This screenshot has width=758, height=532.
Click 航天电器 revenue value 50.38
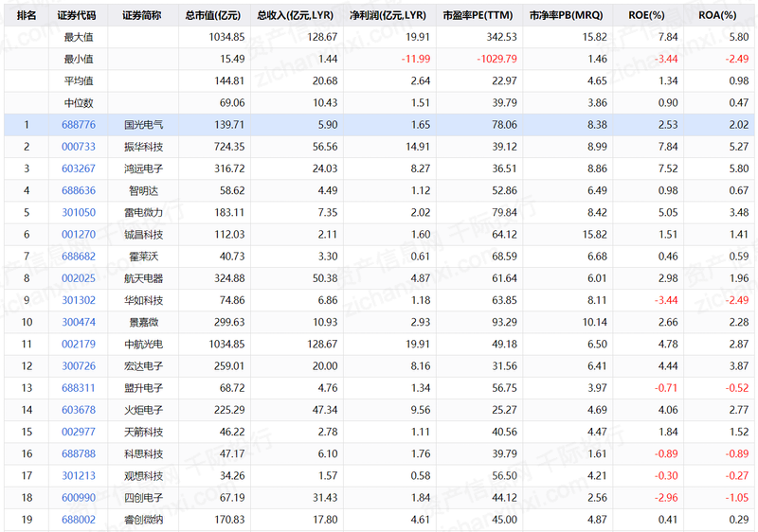[x=325, y=278]
